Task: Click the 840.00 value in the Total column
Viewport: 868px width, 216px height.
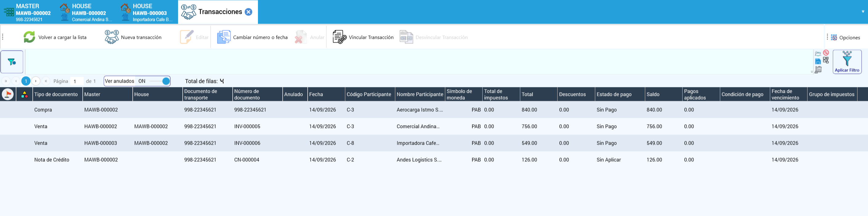Action: [530, 110]
